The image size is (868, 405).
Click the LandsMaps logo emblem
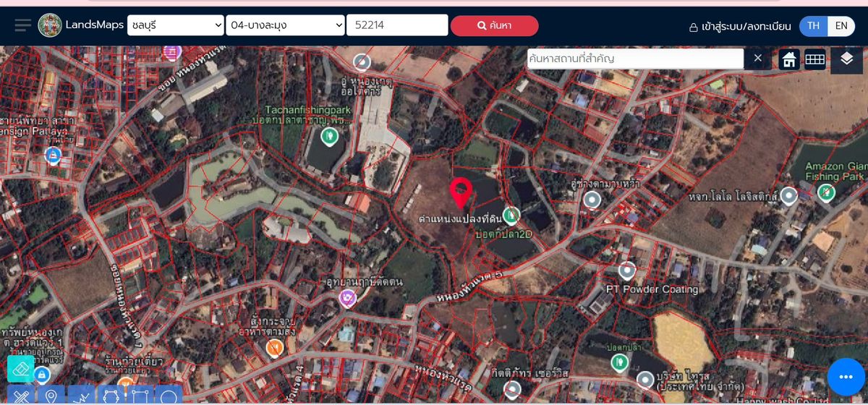click(x=50, y=25)
